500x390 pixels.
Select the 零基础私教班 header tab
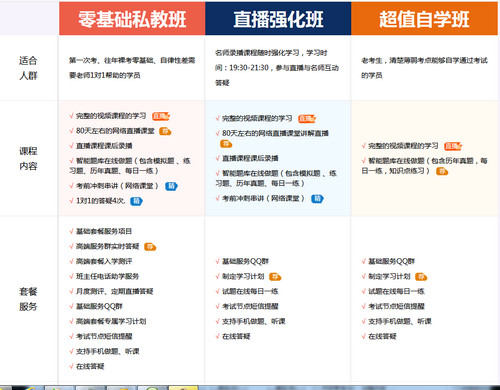click(x=132, y=18)
